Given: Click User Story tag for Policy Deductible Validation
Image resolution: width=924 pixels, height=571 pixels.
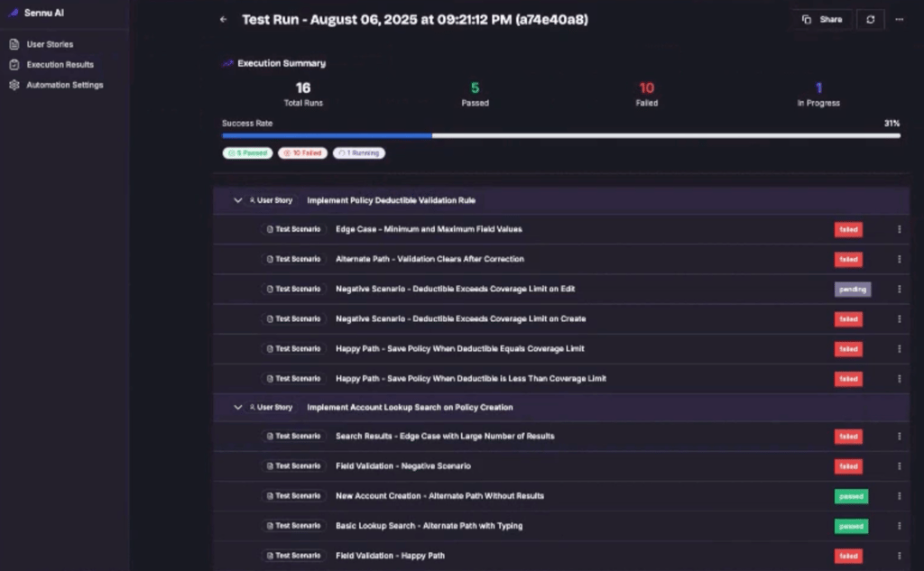Looking at the screenshot, I should click(271, 200).
